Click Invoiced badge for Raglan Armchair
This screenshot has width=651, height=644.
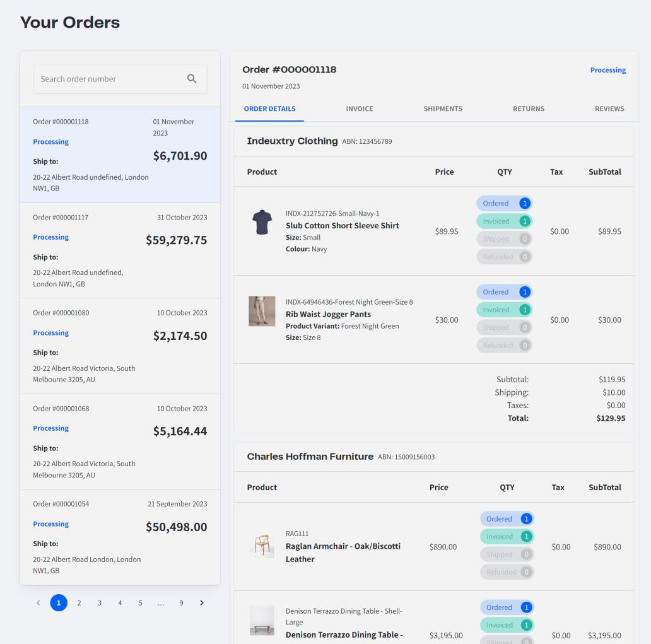pos(507,537)
